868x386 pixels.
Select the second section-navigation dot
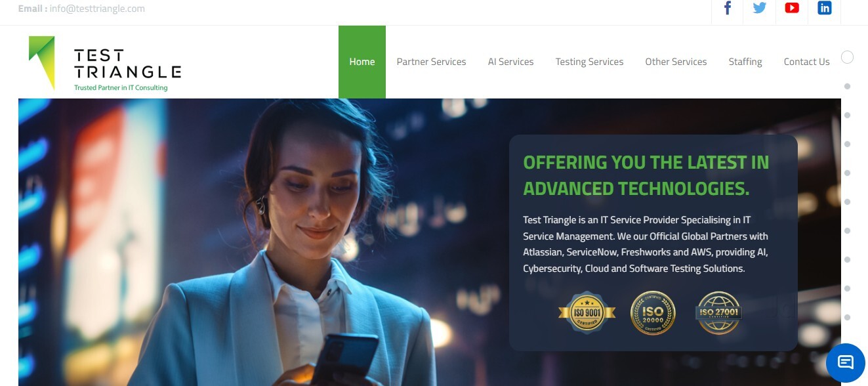[847, 86]
